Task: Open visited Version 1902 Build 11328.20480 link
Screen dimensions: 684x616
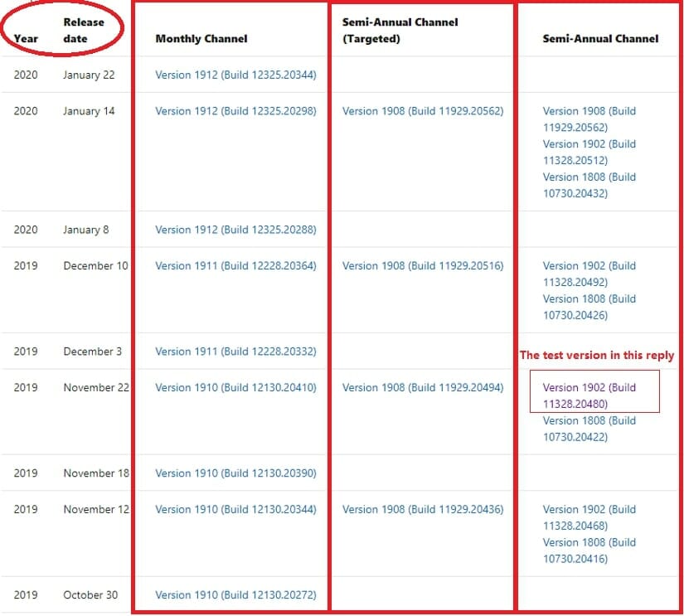Action: [589, 396]
